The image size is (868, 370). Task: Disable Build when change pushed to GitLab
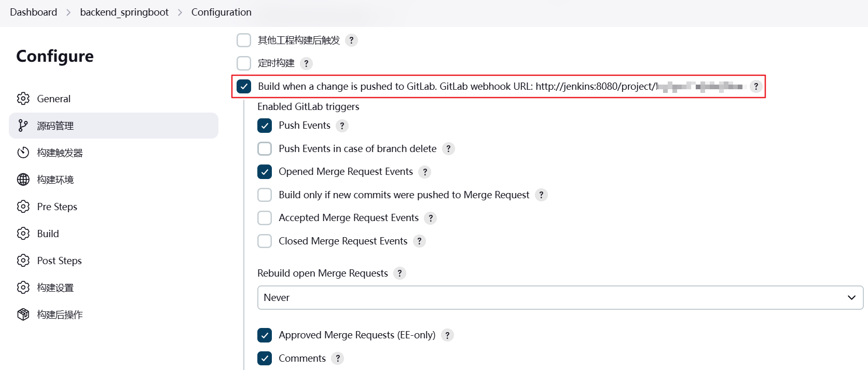(244, 86)
